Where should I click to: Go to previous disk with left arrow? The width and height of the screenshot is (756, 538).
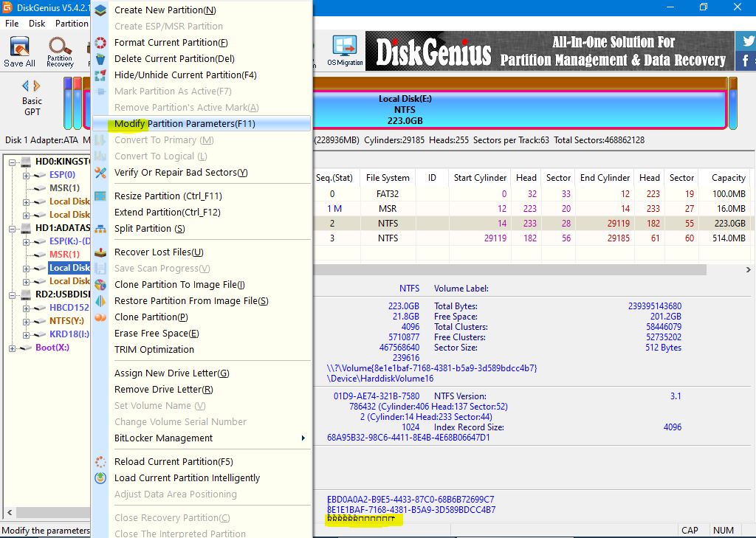27,86
